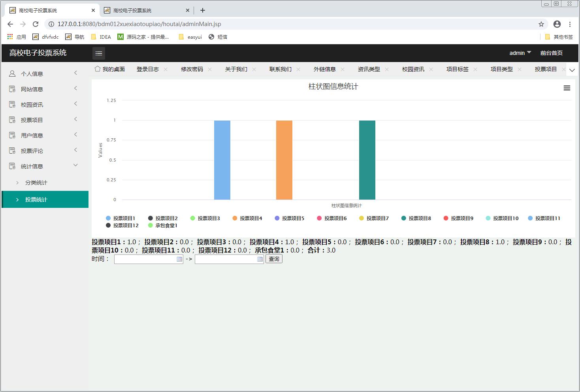
Task: Toggle 投票项目9 series in chart legend
Action: tap(458, 218)
